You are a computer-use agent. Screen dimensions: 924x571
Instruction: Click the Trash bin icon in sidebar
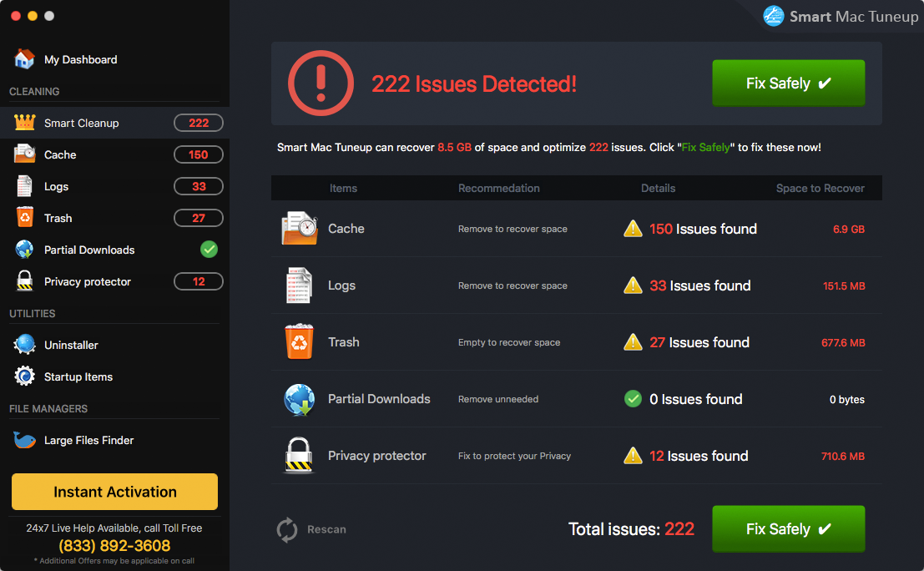click(x=25, y=217)
